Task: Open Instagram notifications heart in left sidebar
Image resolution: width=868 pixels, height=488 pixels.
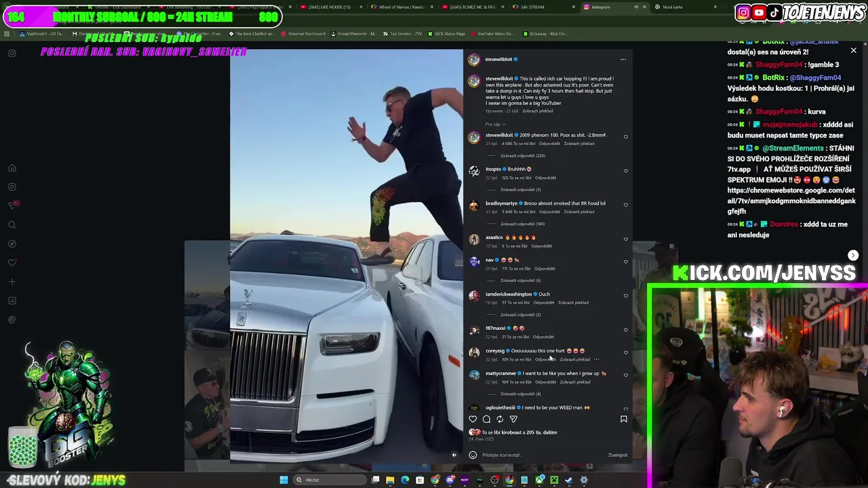Action: [x=12, y=263]
